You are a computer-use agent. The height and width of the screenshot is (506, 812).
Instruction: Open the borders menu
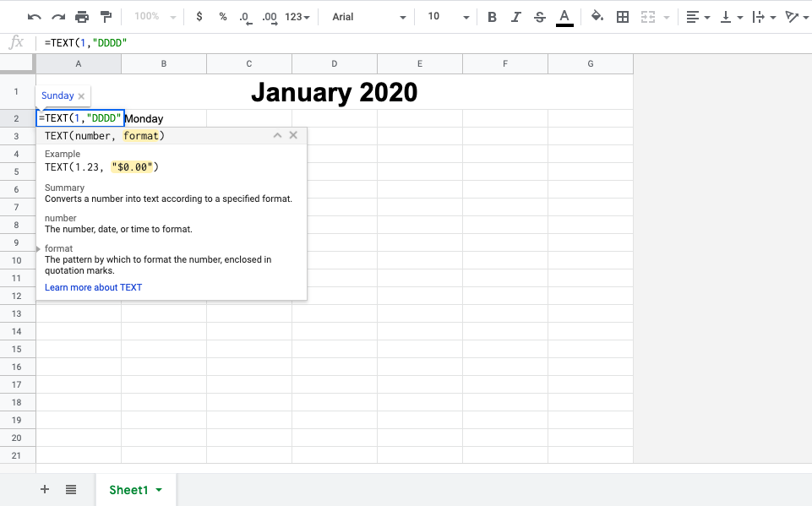coord(622,16)
